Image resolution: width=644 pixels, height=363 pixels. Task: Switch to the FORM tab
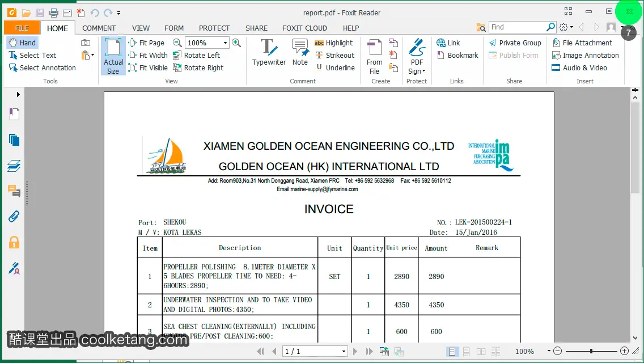(173, 28)
